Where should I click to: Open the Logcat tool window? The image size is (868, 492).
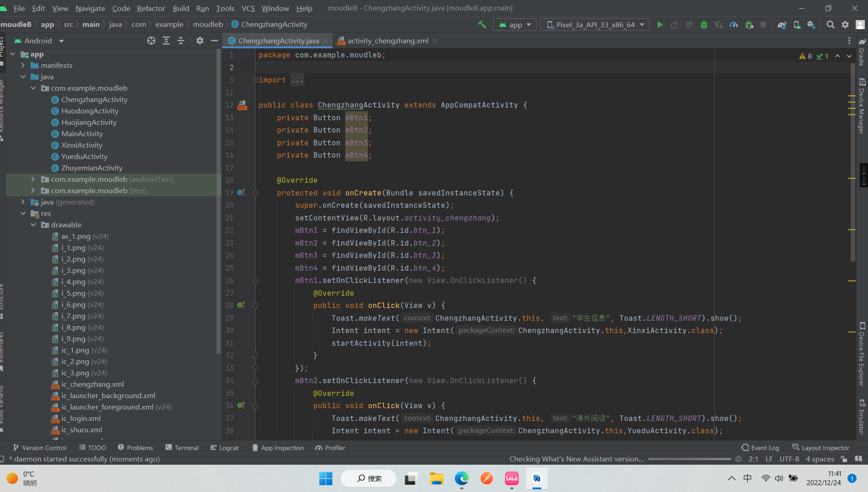click(224, 448)
